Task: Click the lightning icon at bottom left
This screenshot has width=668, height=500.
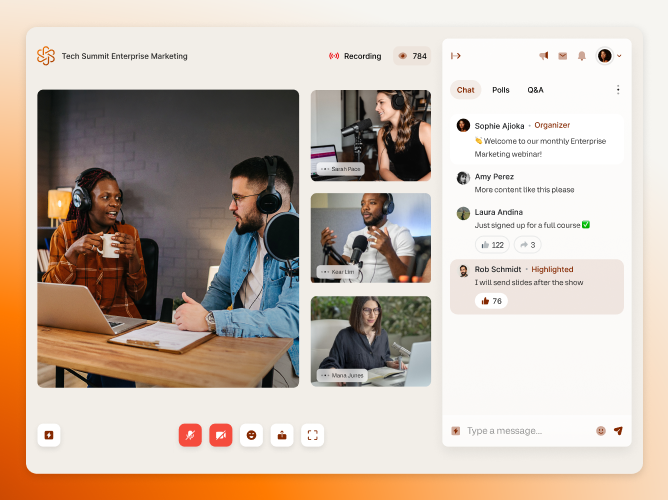Action: coord(49,435)
